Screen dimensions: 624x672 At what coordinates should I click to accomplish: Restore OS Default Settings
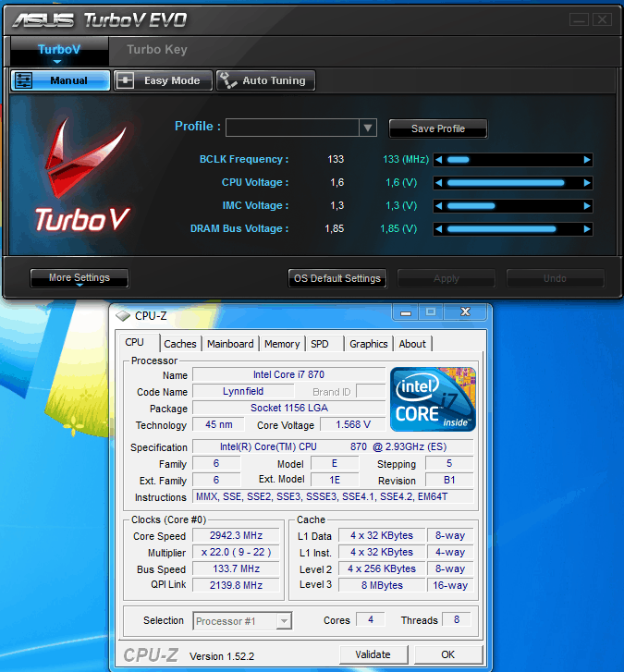pyautogui.click(x=337, y=278)
